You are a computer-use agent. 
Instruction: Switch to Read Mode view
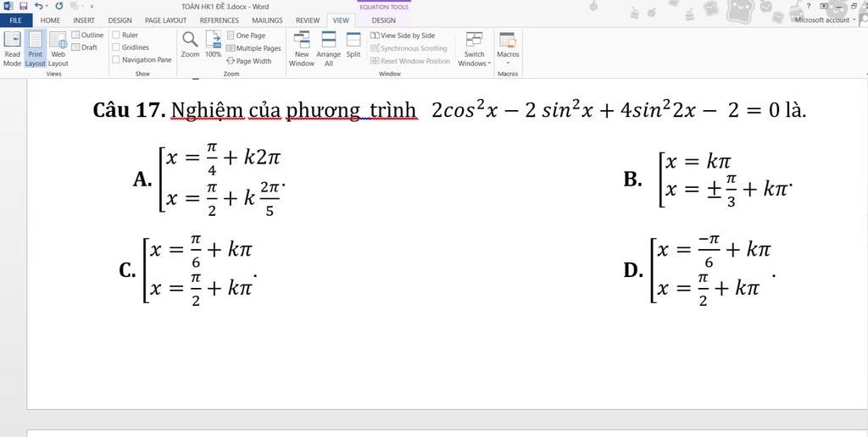pos(12,48)
